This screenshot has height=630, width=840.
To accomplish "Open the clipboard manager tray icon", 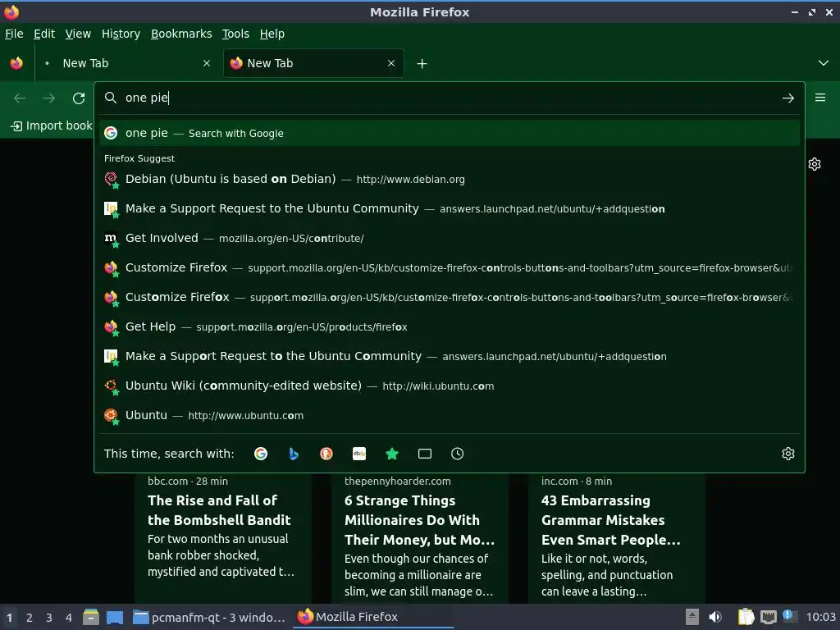I will click(x=746, y=617).
